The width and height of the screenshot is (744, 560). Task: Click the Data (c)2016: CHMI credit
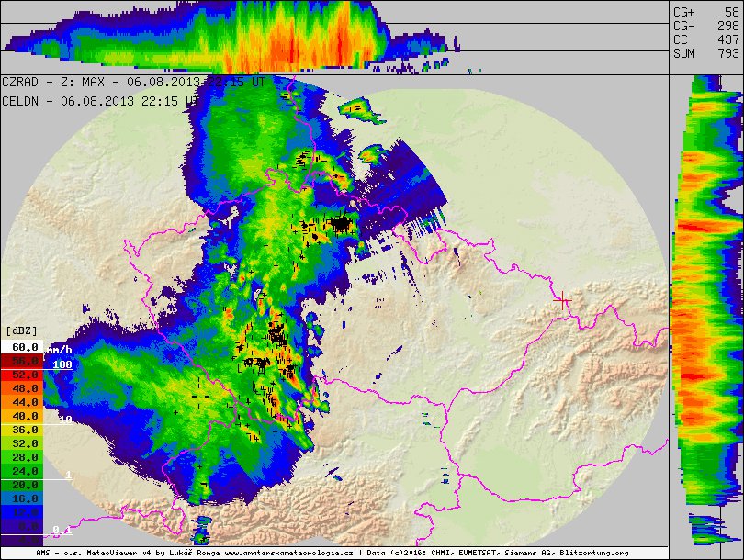(x=410, y=553)
